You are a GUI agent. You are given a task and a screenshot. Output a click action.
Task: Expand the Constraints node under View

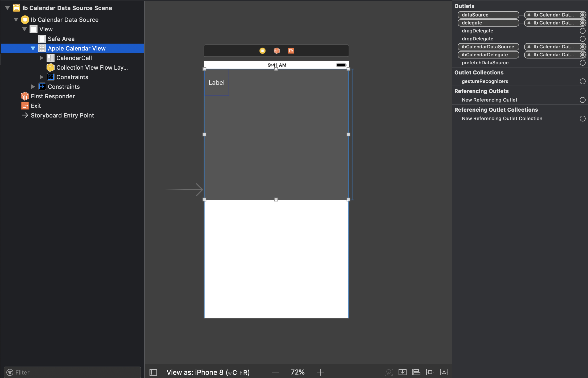pos(33,87)
